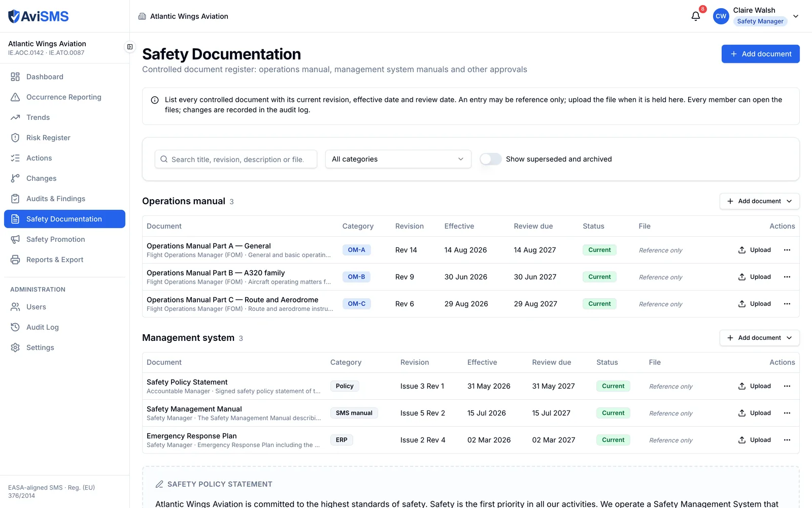The width and height of the screenshot is (812, 508).
Task: Click the blue Add document button
Action: pyautogui.click(x=760, y=54)
